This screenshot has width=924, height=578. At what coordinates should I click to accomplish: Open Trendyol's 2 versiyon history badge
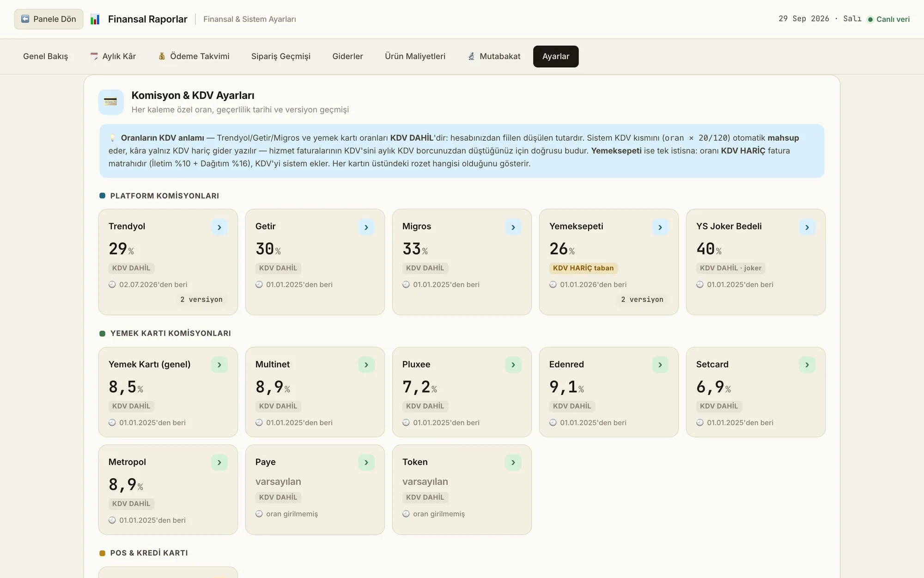coord(201,300)
